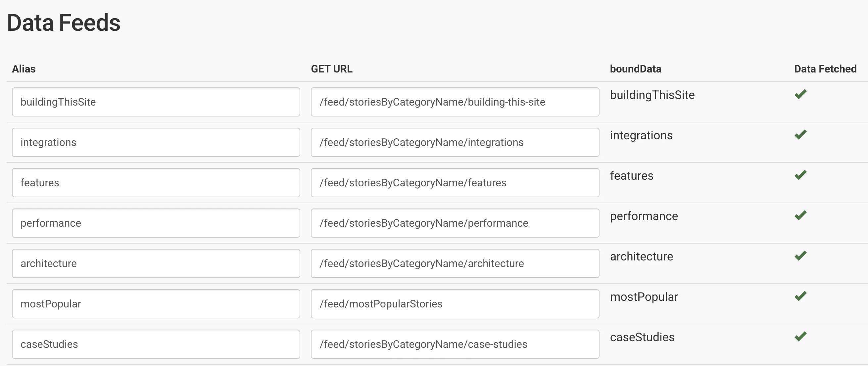Click the caseStudies boundData label
Image resolution: width=868 pixels, height=366 pixels.
click(642, 338)
